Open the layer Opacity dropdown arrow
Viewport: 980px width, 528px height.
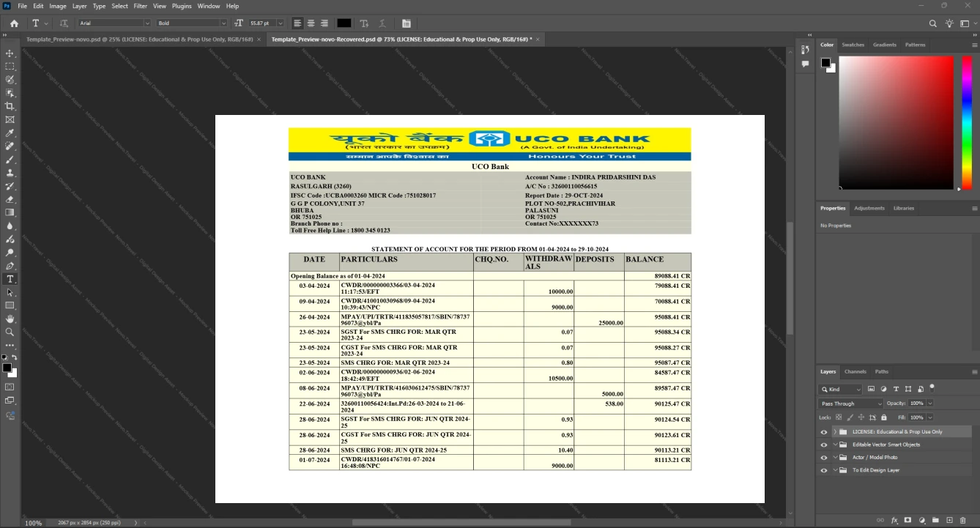(x=930, y=404)
